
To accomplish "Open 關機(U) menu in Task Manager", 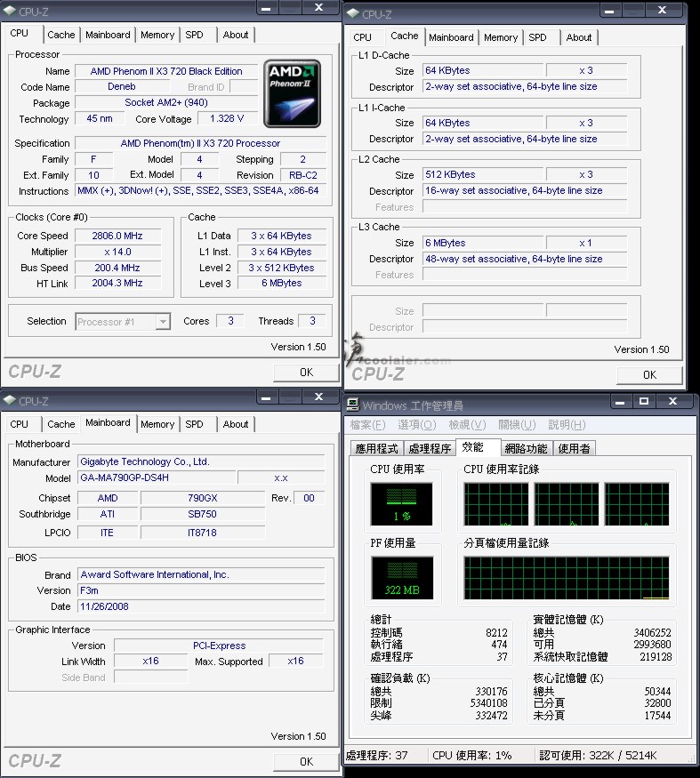I will click(518, 425).
